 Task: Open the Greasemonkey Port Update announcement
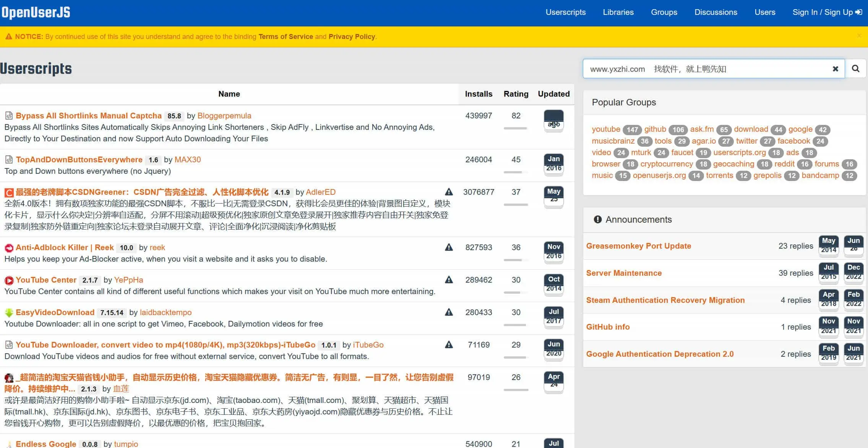(x=638, y=246)
